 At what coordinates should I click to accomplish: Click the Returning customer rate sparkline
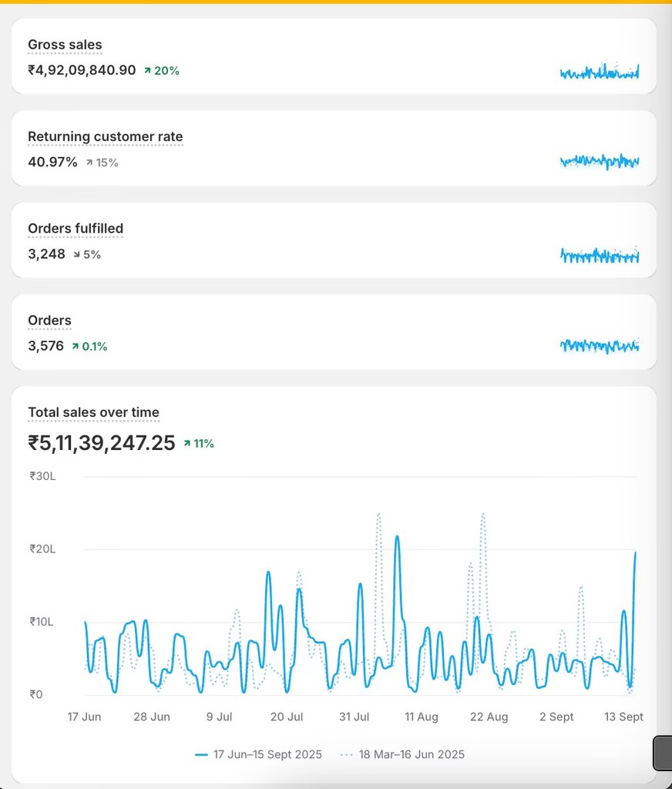pyautogui.click(x=600, y=162)
